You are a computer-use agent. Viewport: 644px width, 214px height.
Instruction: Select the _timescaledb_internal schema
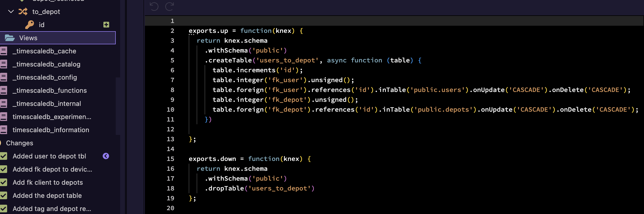pos(47,104)
